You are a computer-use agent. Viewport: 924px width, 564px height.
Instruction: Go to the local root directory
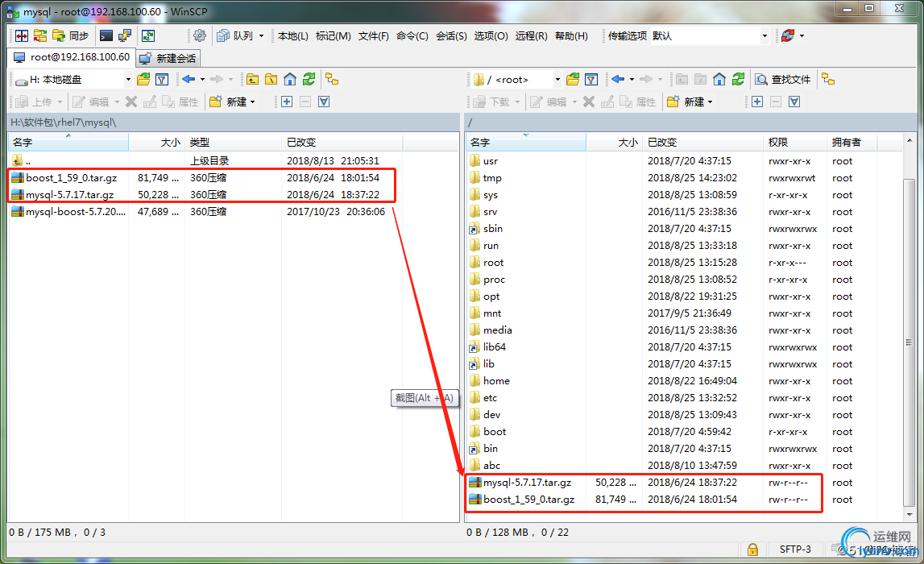click(x=271, y=79)
